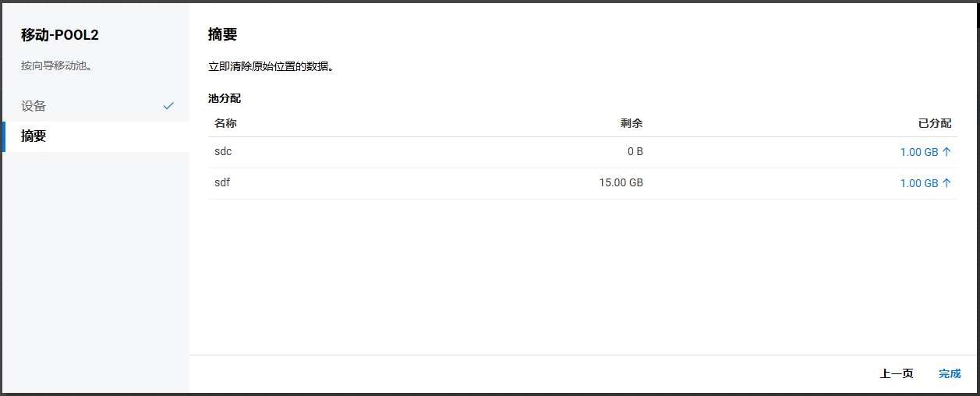This screenshot has height=396, width=980.
Task: Open the 设备 wizard step
Action: click(x=34, y=106)
